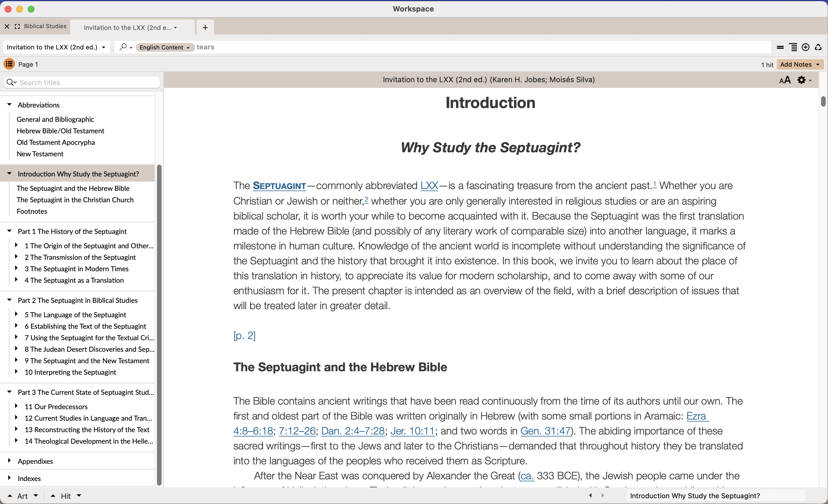Go to next Art with down arrow
This screenshot has width=828, height=504.
point(36,496)
